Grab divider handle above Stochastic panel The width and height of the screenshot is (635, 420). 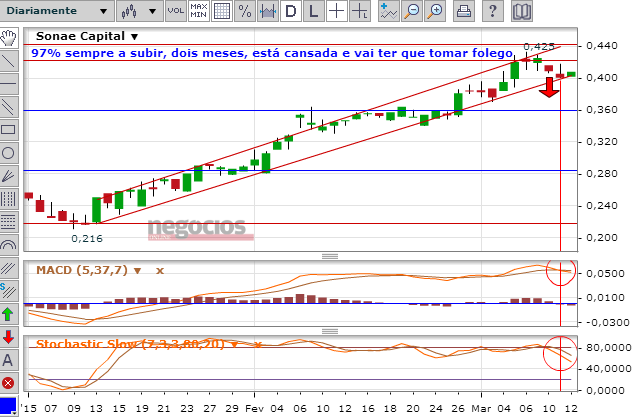click(330, 331)
